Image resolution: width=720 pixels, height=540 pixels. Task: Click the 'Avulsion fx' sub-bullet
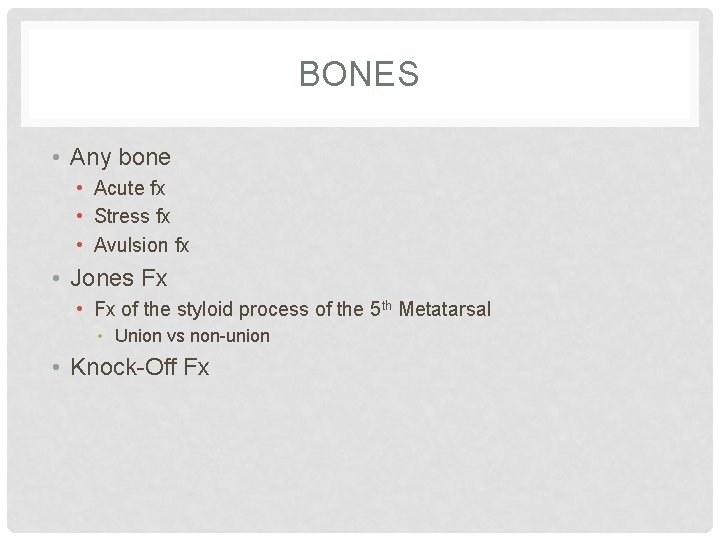(x=141, y=245)
